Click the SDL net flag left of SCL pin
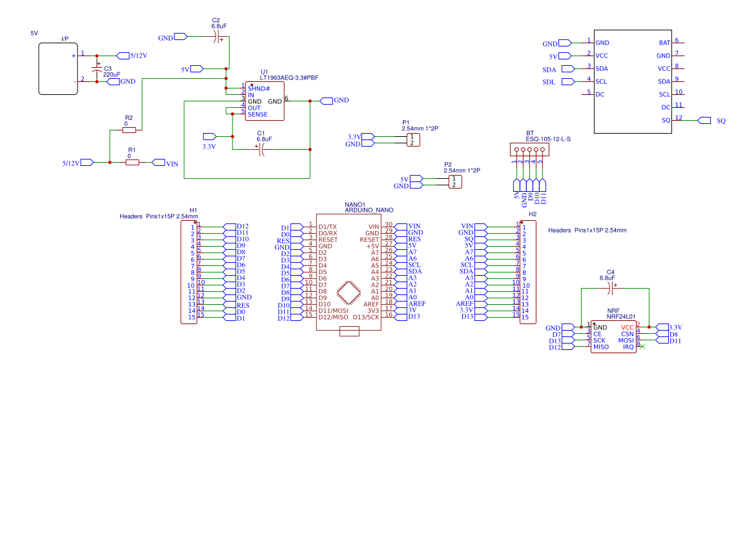This screenshot has width=756, height=534. 568,82
